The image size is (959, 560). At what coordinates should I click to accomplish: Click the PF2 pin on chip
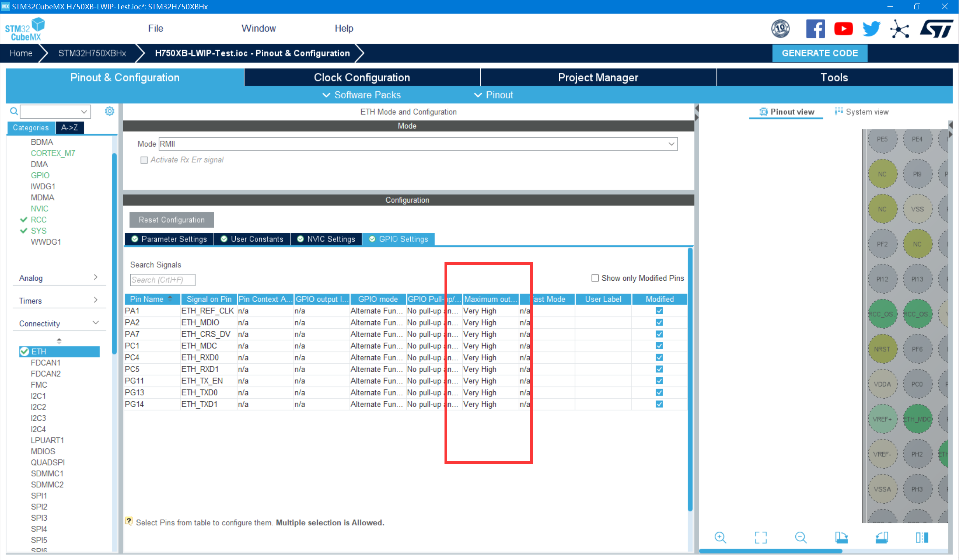882,244
